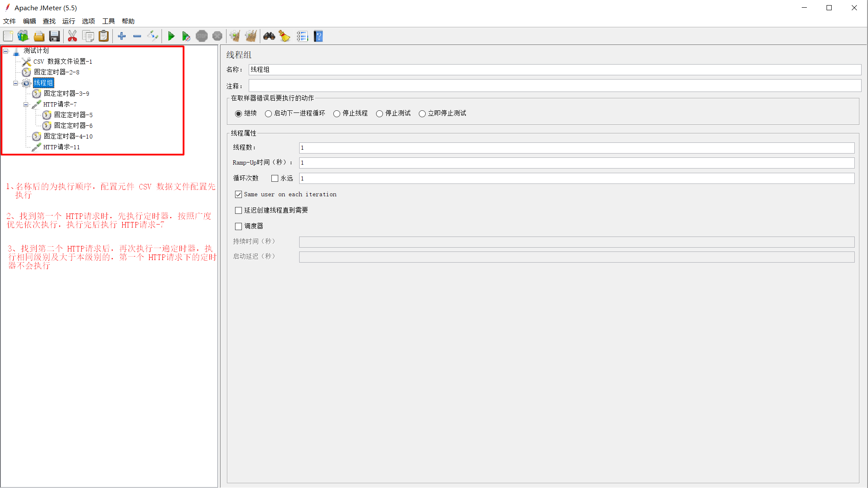The height and width of the screenshot is (488, 868).
Task: Click the 线程数 input field
Action: [577, 148]
